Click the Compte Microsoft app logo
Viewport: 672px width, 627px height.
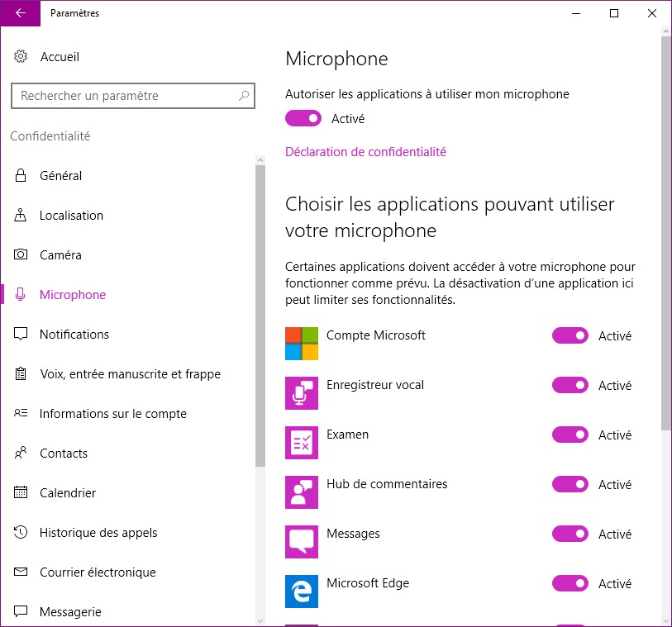(x=302, y=344)
